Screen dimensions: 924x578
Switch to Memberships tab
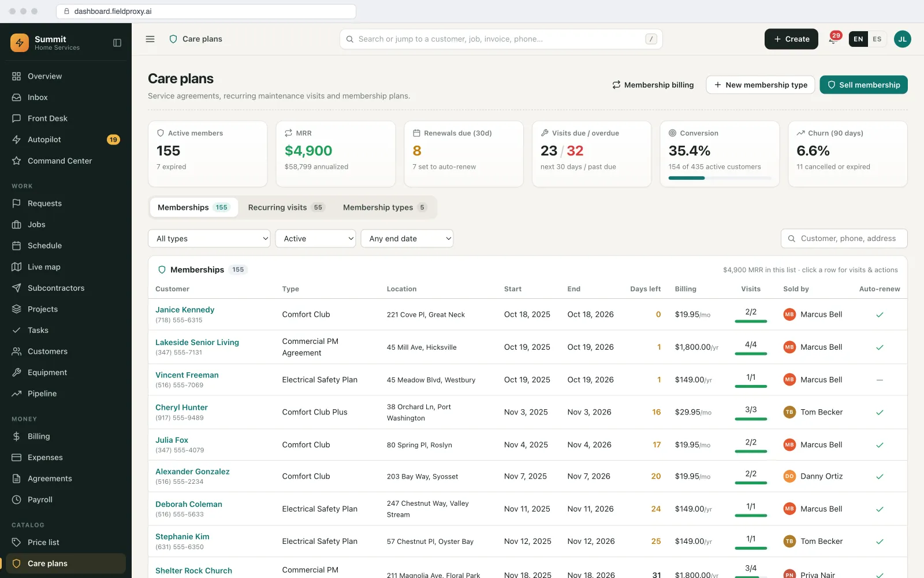(x=193, y=208)
